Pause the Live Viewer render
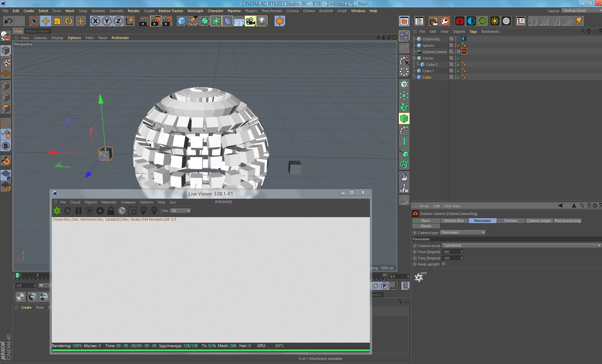 [79, 211]
